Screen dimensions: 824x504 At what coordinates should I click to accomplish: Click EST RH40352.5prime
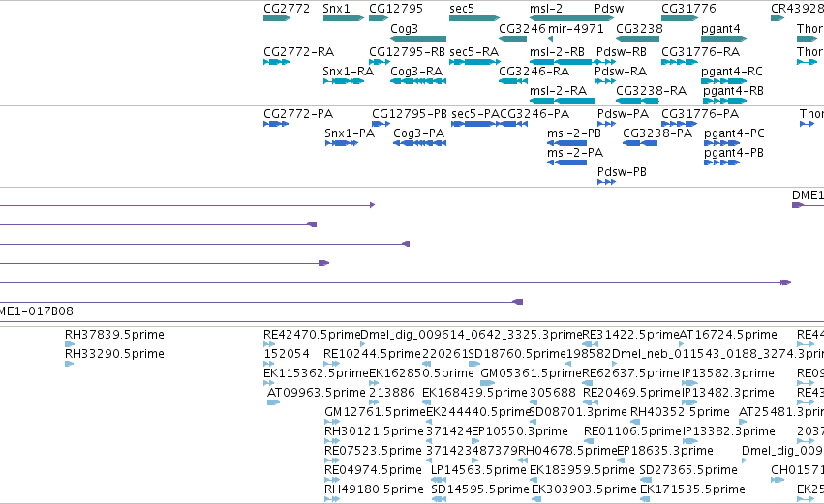(x=635, y=422)
